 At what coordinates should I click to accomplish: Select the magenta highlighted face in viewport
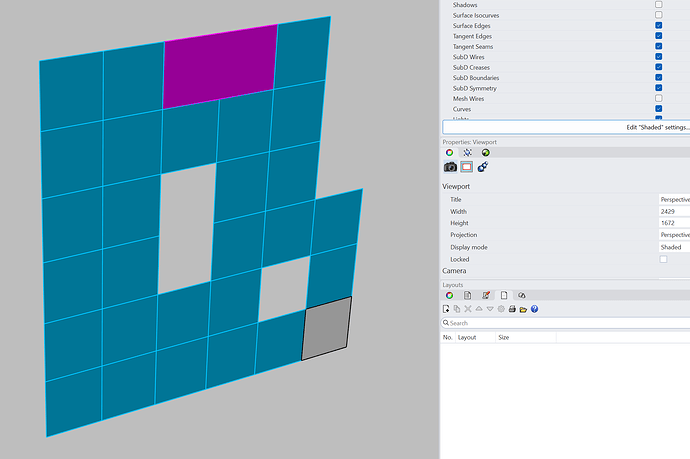(220, 66)
